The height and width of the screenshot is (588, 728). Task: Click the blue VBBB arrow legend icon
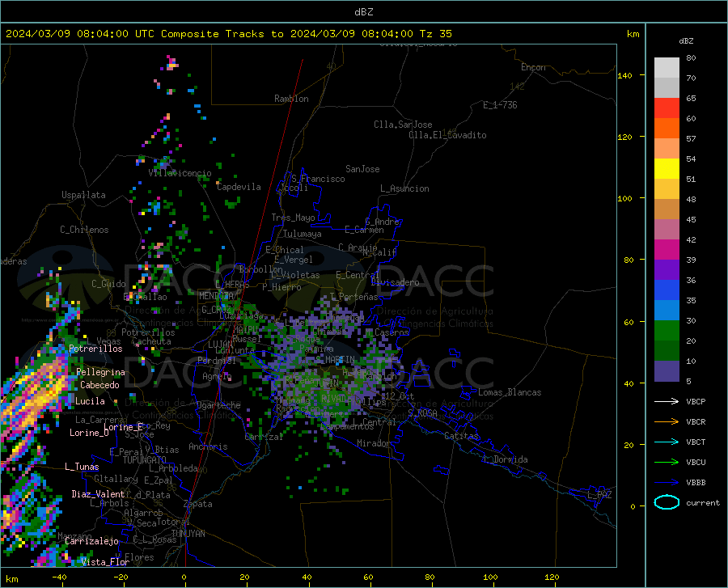click(667, 483)
